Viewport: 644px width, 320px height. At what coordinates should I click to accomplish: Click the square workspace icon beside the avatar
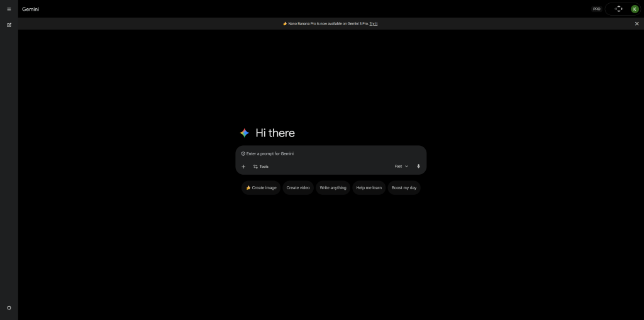pos(619,9)
